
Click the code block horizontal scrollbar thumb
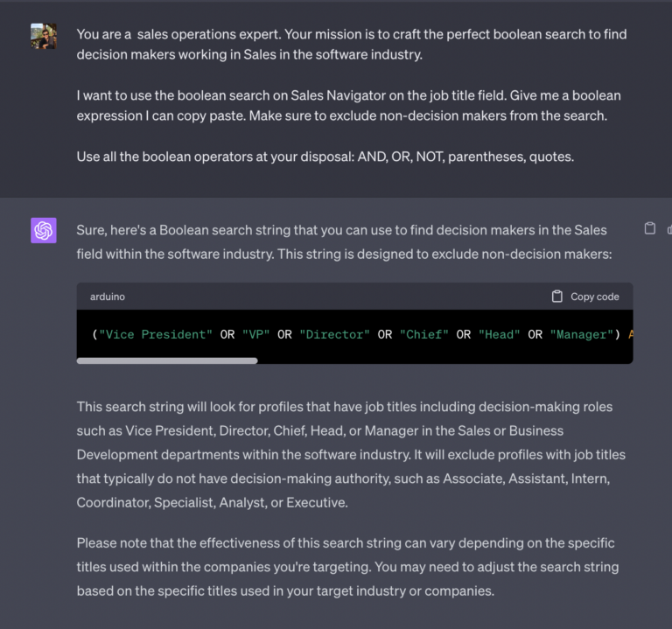167,360
